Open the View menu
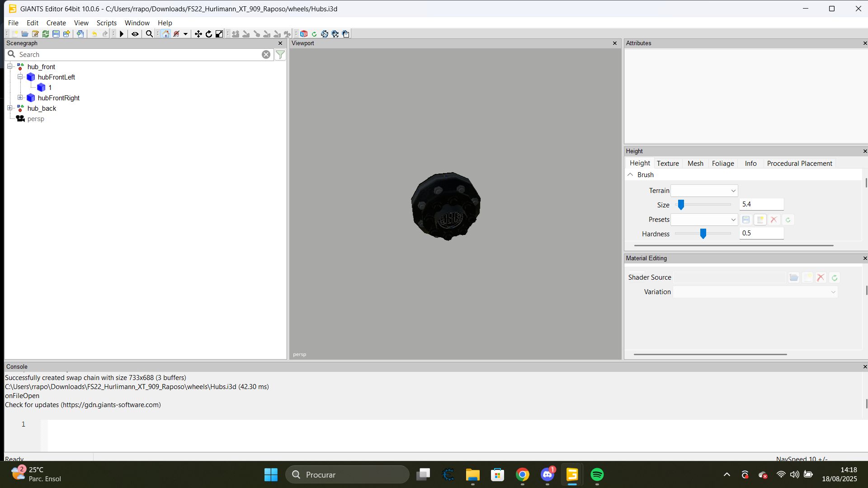The image size is (868, 488). tap(81, 23)
